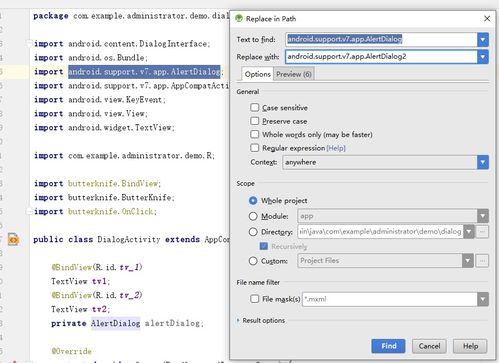499x363 pixels.
Task: Check Whole words only option
Action: [255, 134]
